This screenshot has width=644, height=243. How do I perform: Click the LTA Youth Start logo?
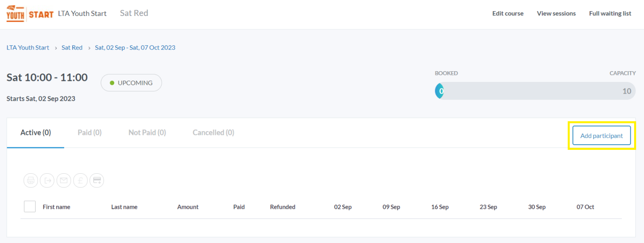pos(30,14)
